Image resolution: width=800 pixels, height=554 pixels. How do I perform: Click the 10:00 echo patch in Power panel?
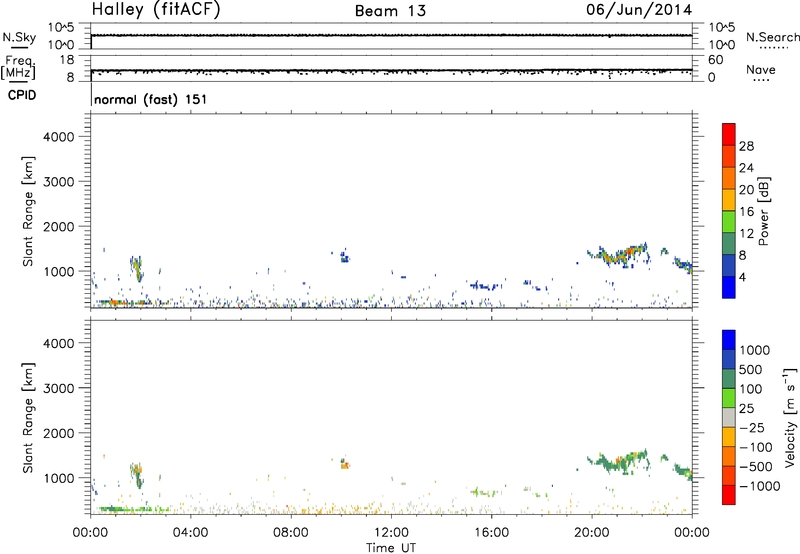coord(345,256)
